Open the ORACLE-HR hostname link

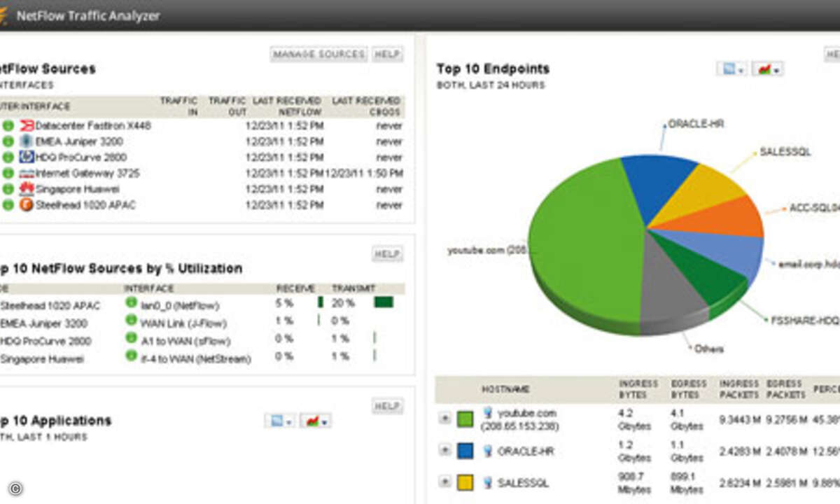tap(526, 451)
